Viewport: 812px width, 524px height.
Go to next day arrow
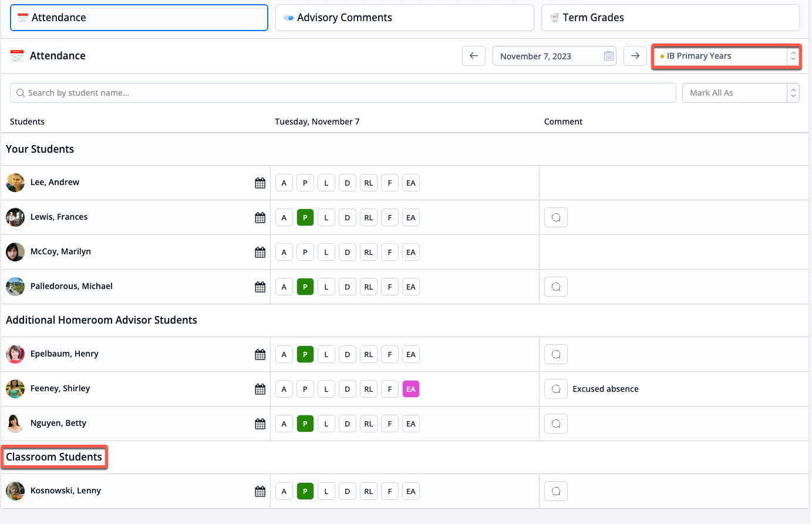click(x=635, y=56)
